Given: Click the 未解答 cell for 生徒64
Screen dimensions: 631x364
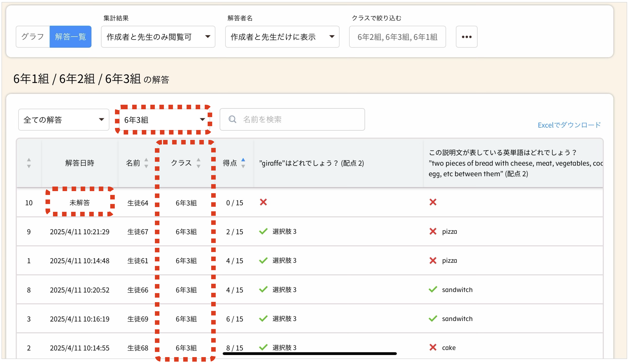Looking at the screenshot, I should [80, 203].
